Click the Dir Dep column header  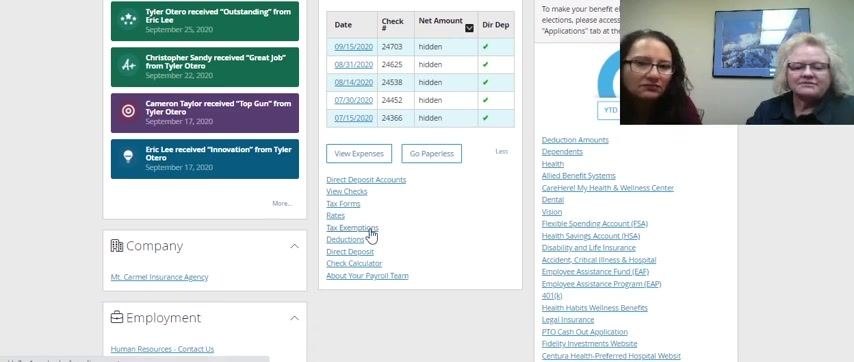pyautogui.click(x=496, y=24)
